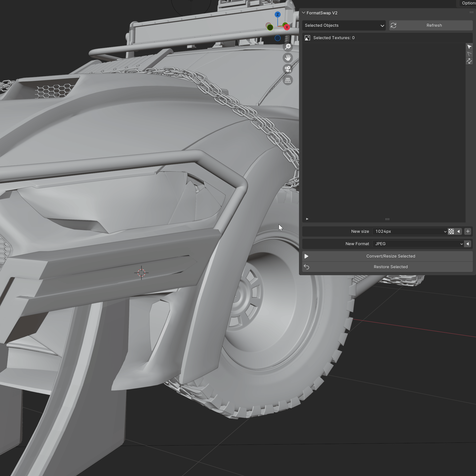Click the Refresh button
The height and width of the screenshot is (476, 476).
[431, 25]
